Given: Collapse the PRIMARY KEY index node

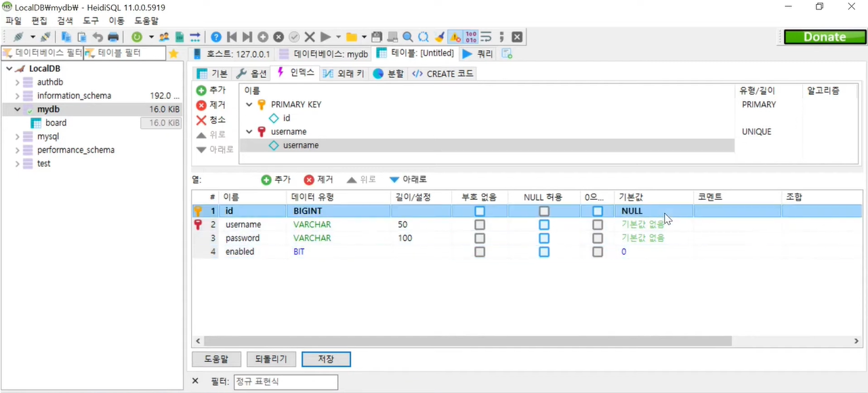Looking at the screenshot, I should pos(249,104).
